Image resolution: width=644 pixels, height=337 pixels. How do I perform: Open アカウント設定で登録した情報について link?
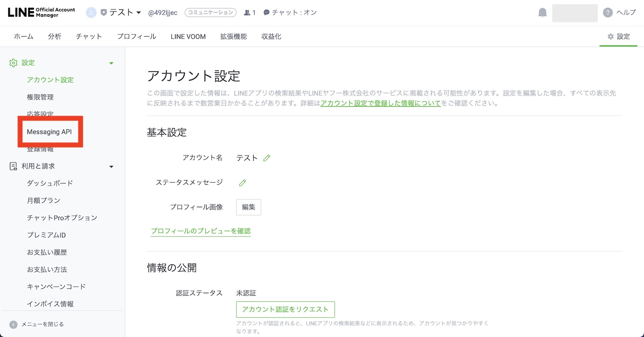380,103
